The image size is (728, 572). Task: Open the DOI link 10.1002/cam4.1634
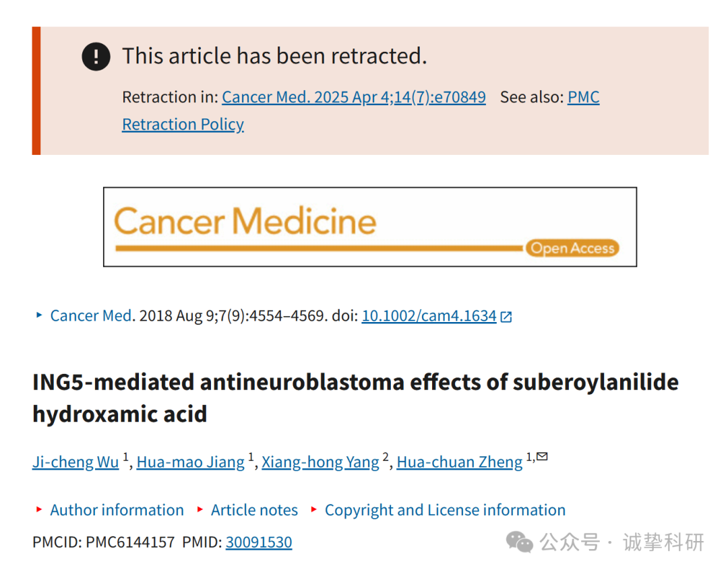coord(429,316)
